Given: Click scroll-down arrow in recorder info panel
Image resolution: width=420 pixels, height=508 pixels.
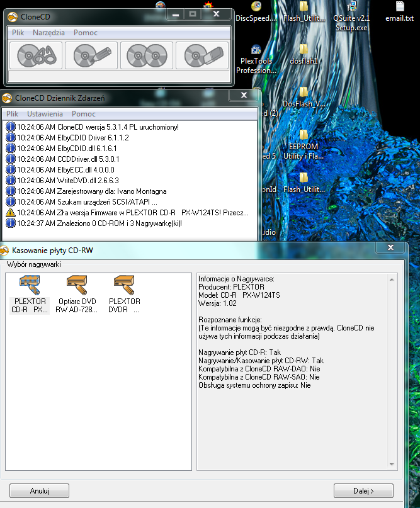Looking at the screenshot, I should pos(392,465).
